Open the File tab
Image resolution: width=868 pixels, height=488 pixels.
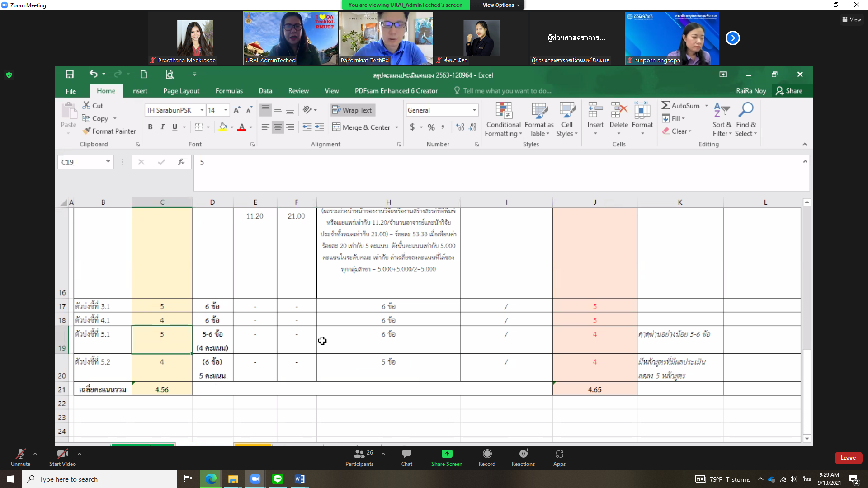(x=71, y=91)
